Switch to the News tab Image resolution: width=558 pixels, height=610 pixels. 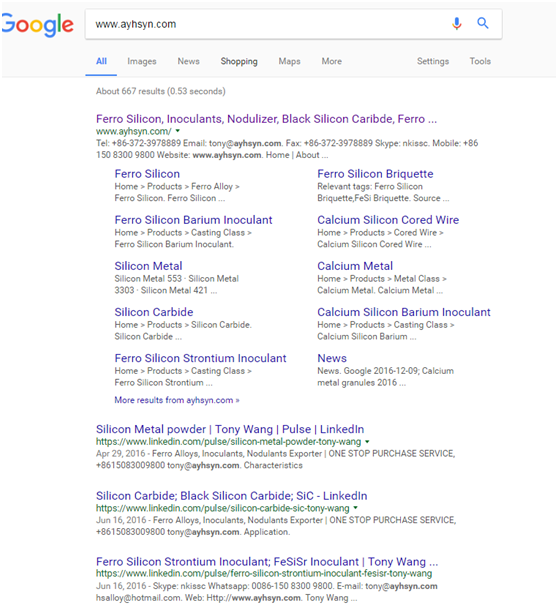coord(188,61)
